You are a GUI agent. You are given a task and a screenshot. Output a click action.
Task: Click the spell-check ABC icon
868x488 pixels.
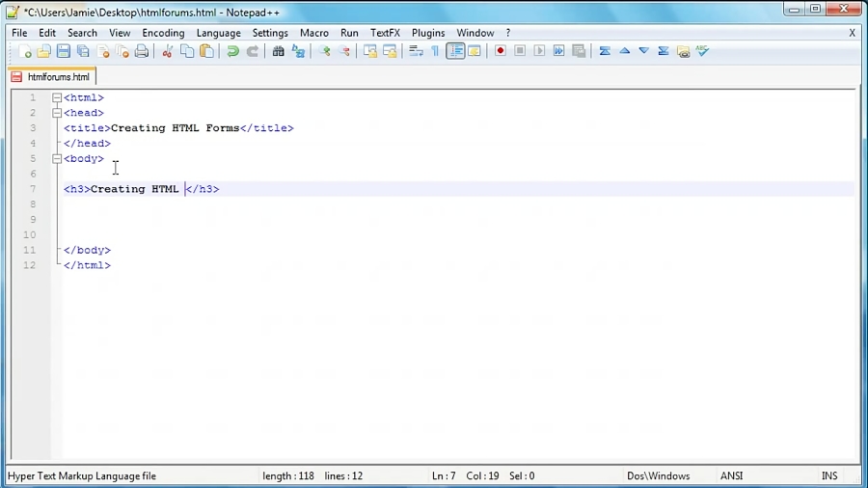click(703, 51)
